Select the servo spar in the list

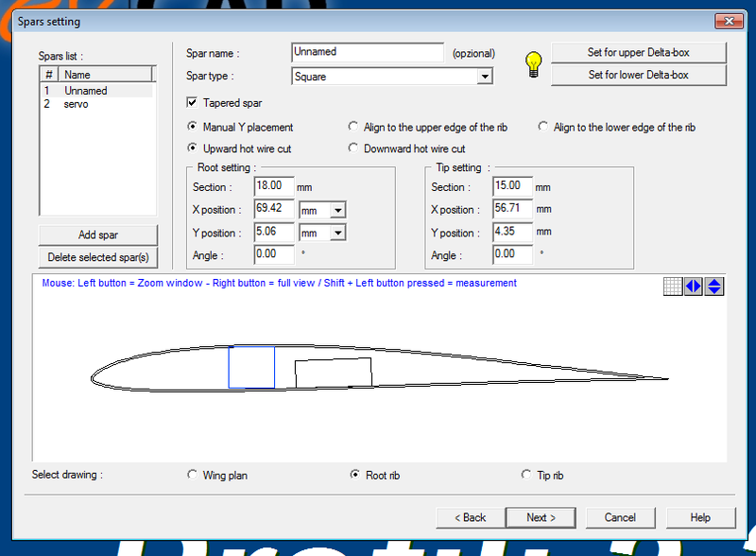click(77, 104)
